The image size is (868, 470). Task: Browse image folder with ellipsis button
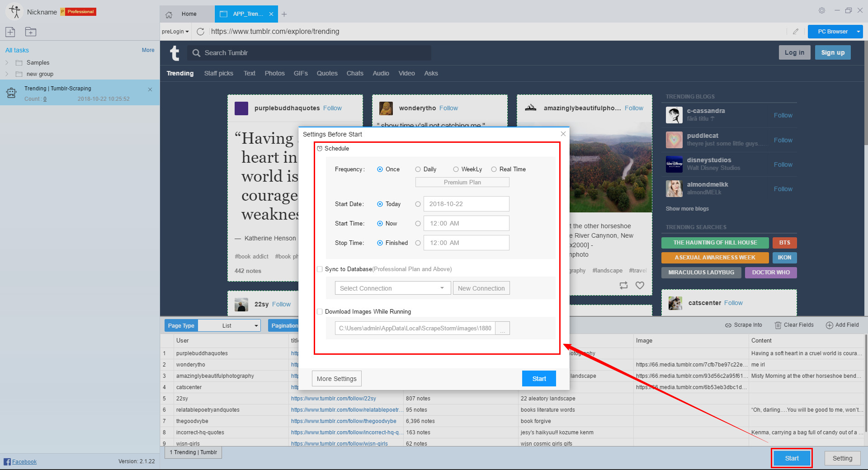coord(503,328)
